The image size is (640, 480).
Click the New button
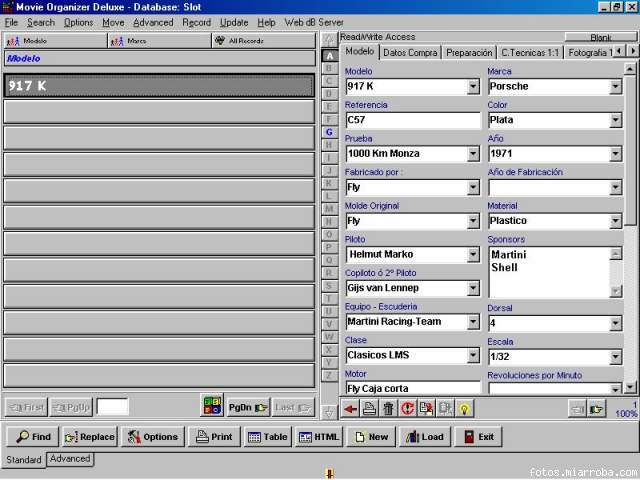(x=371, y=437)
